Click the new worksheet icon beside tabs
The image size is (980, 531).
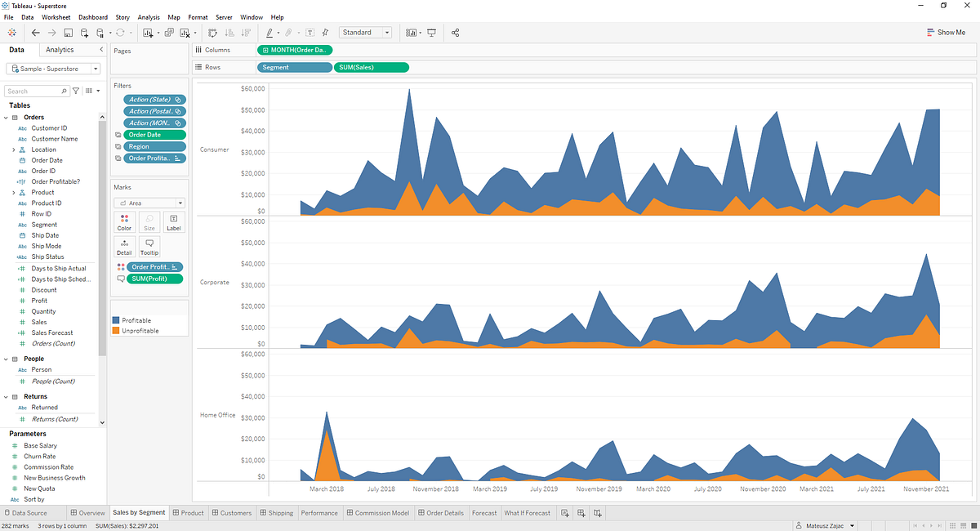[x=563, y=513]
